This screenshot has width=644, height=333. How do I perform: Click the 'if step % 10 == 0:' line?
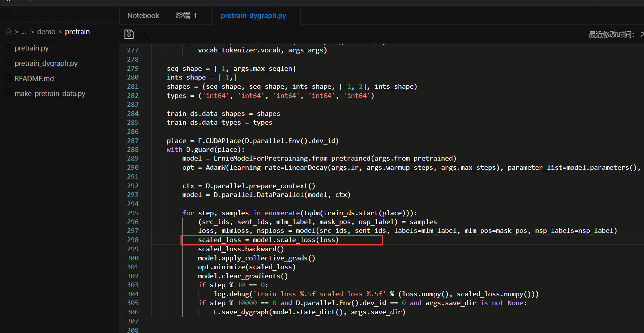pos(233,285)
